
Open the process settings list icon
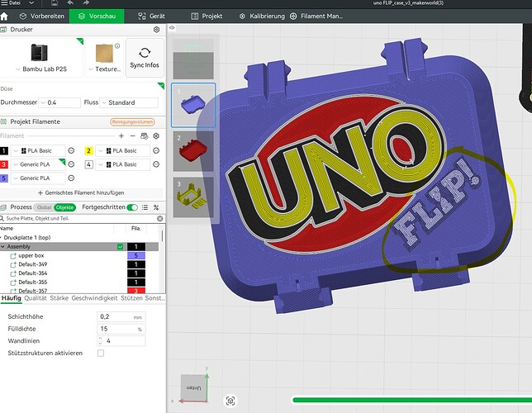point(145,207)
